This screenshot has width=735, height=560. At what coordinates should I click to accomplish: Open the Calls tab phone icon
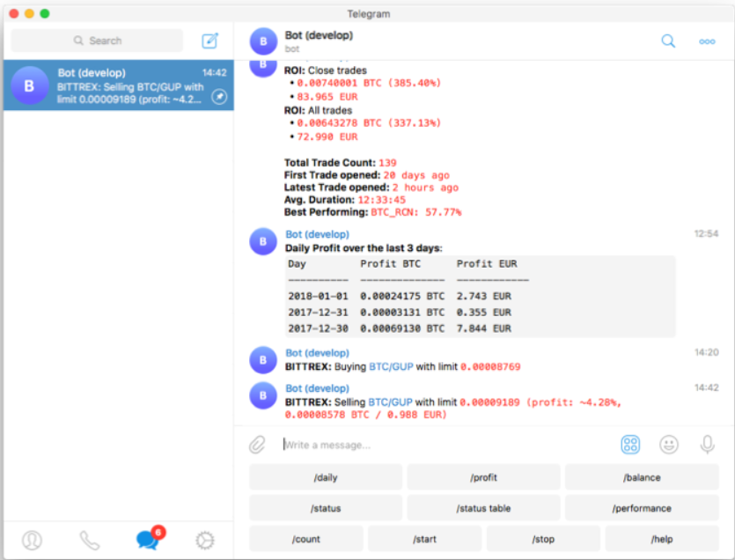click(89, 541)
